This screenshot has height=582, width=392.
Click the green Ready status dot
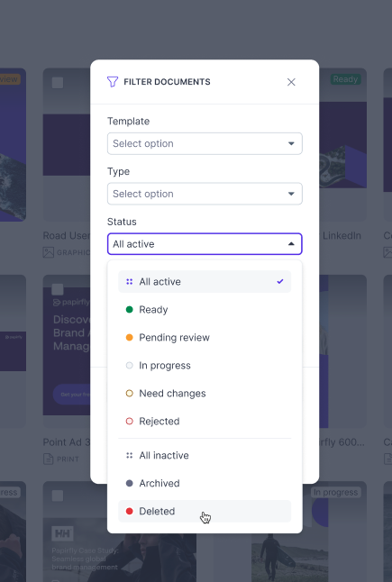tap(129, 310)
